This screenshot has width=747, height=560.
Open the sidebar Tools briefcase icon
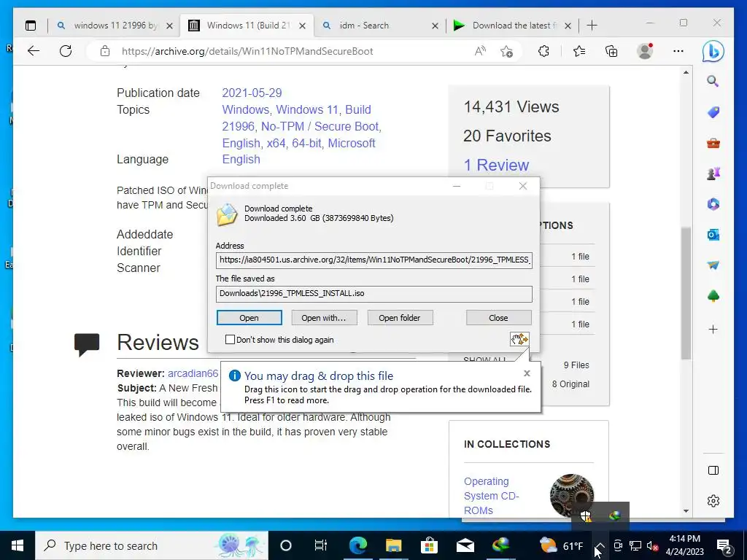[x=713, y=143]
